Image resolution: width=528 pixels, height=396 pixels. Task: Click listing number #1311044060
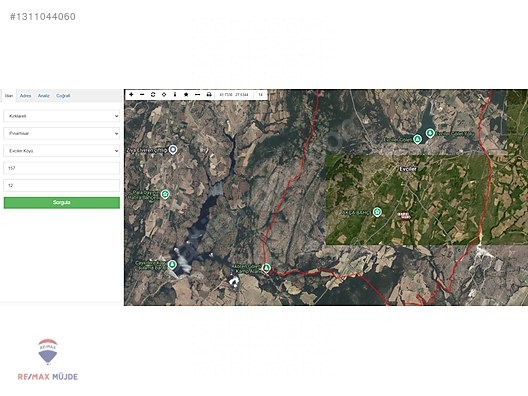coord(43,16)
